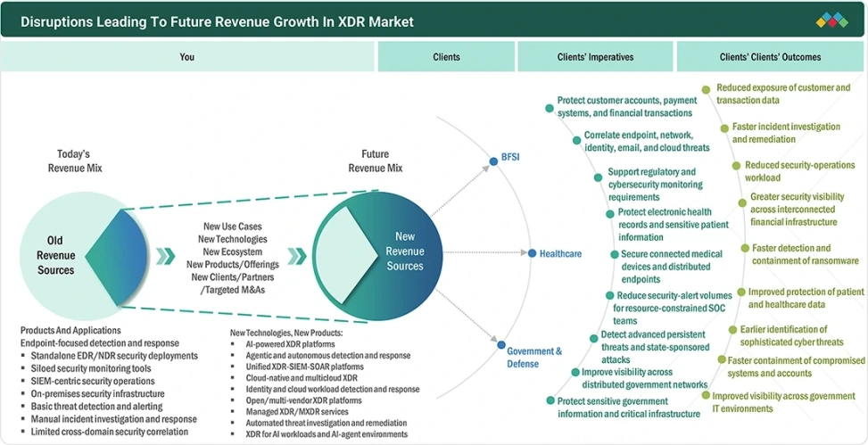Click the 'BFSI' label
868x445 pixels.
pyautogui.click(x=510, y=157)
